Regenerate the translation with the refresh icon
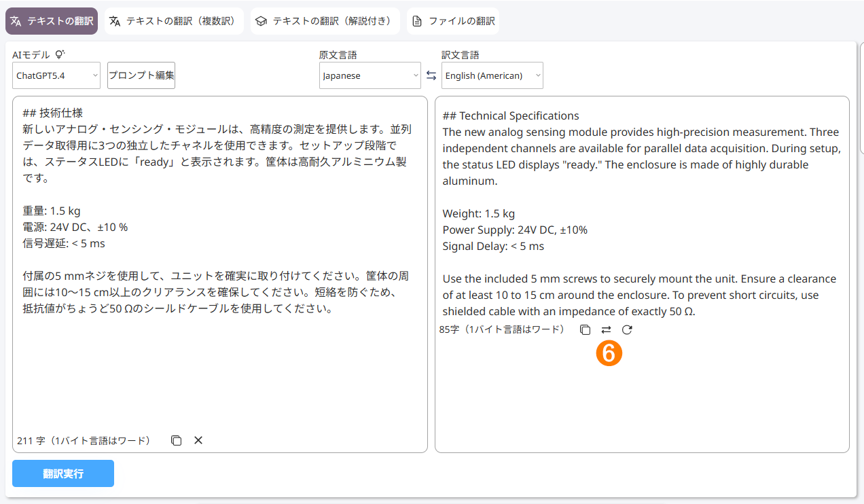 tap(627, 329)
